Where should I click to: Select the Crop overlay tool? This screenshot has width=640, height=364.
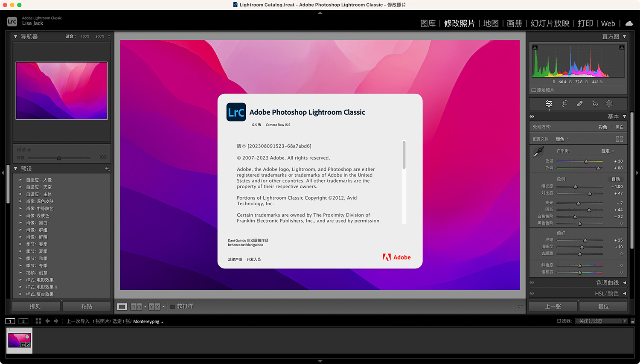pyautogui.click(x=564, y=104)
